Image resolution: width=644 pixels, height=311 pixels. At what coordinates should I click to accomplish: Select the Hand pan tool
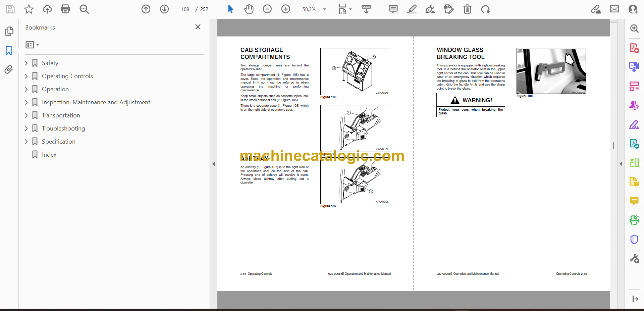coord(249,9)
